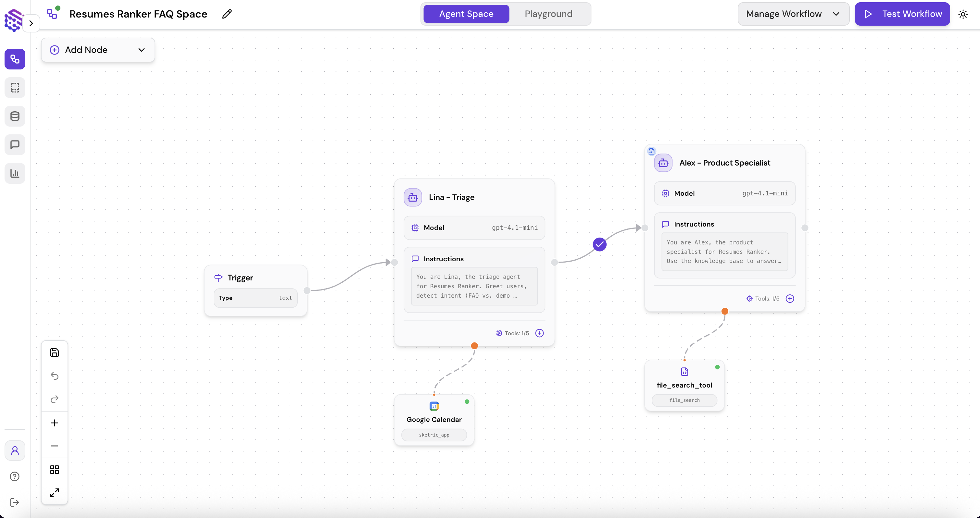Open the Manage Workflow dropdown
Screen dimensions: 980x518
pyautogui.click(x=793, y=14)
